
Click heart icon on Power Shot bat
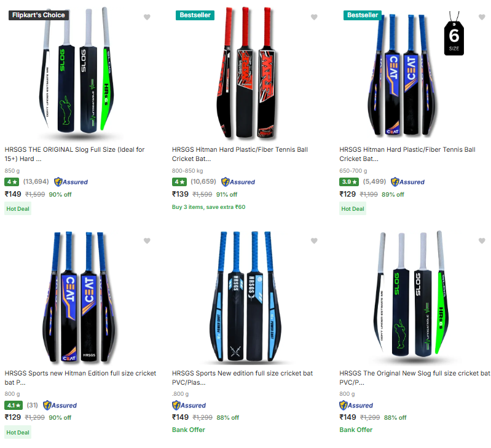(314, 241)
